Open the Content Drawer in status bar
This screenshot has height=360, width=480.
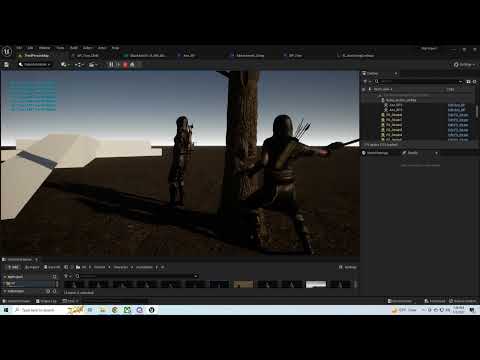point(17,301)
